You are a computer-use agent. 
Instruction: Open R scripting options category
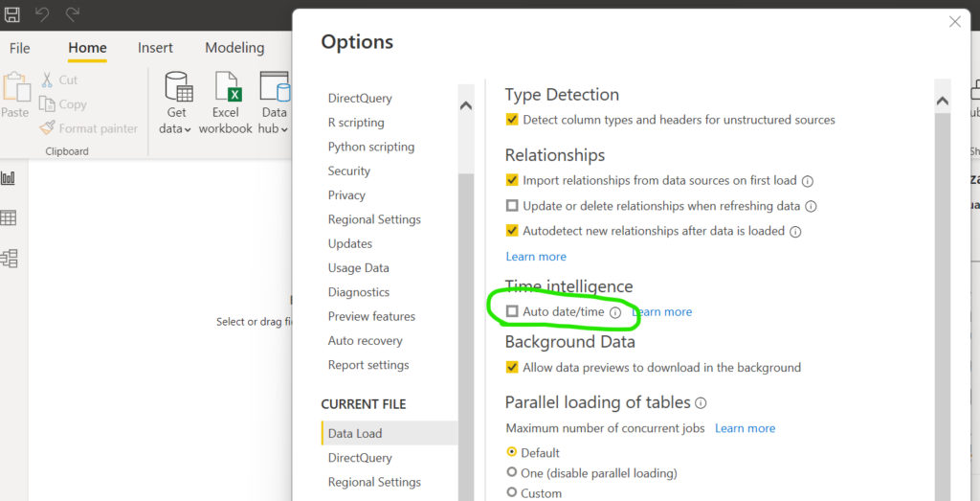point(356,123)
